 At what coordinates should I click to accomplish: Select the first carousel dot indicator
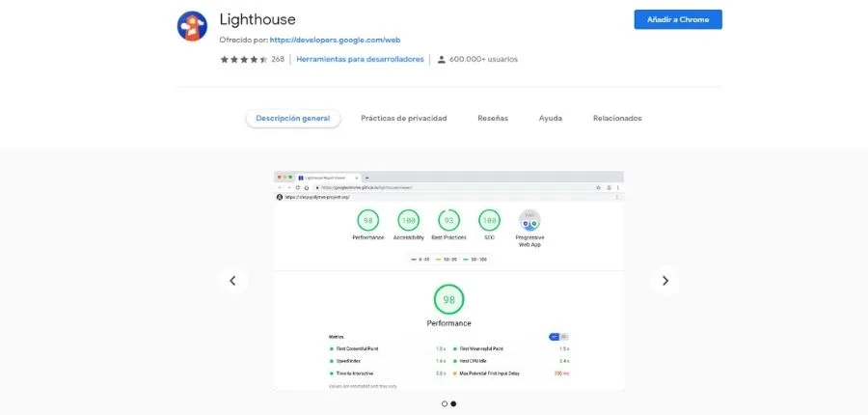tap(445, 403)
